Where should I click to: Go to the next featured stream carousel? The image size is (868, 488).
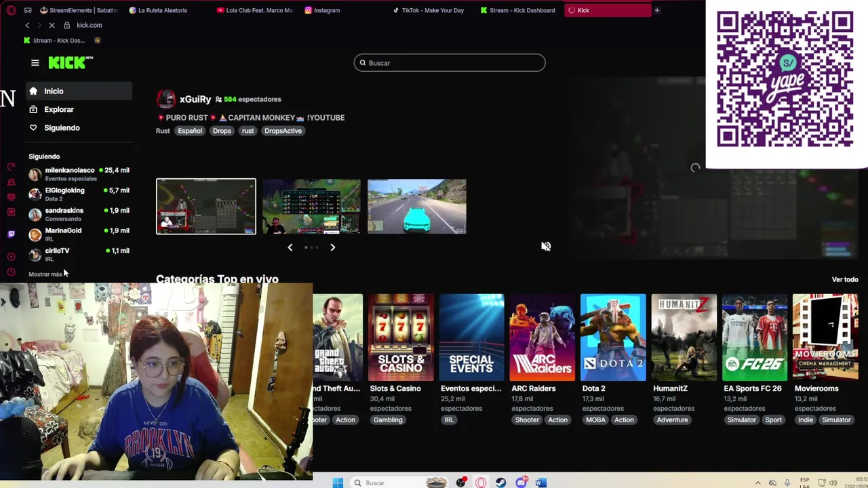pos(332,247)
